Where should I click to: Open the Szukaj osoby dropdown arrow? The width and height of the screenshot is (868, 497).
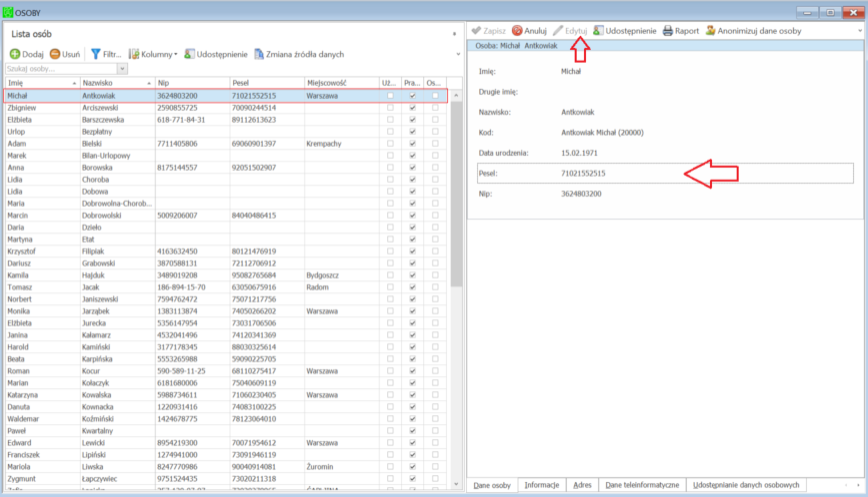122,69
